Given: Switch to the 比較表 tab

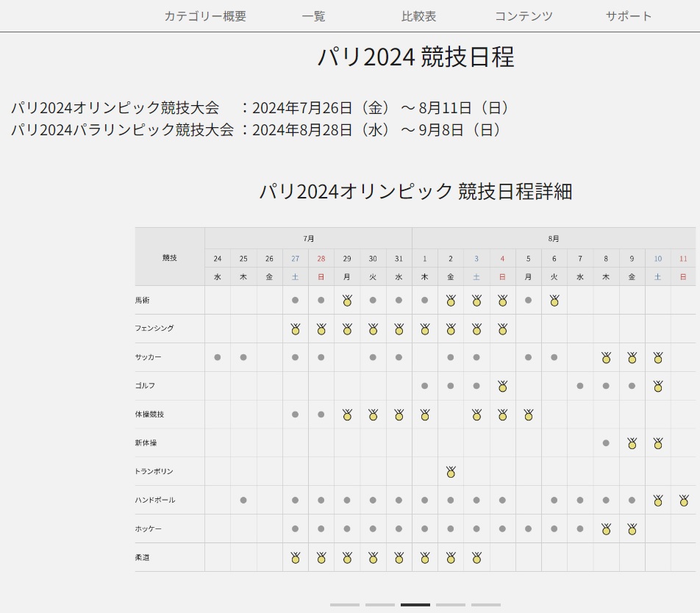Looking at the screenshot, I should [418, 16].
